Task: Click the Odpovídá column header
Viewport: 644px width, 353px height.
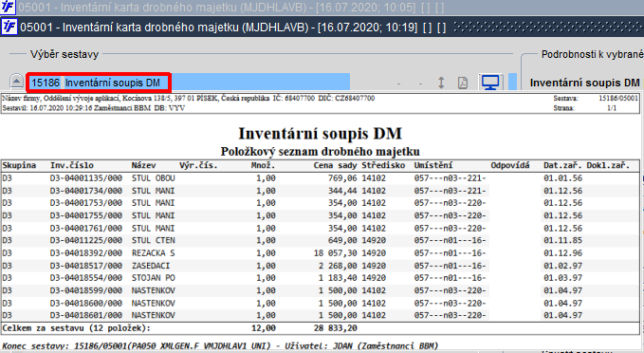Action: (510, 166)
